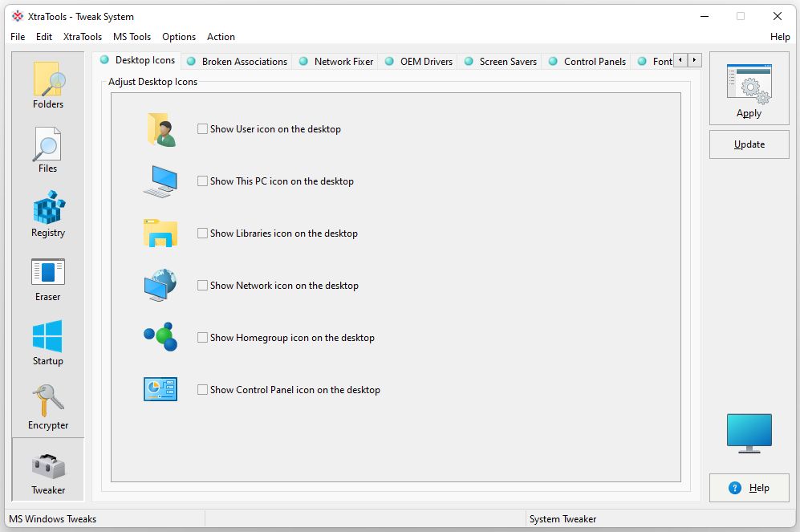Enable Show User icon on the desktop

coord(202,129)
